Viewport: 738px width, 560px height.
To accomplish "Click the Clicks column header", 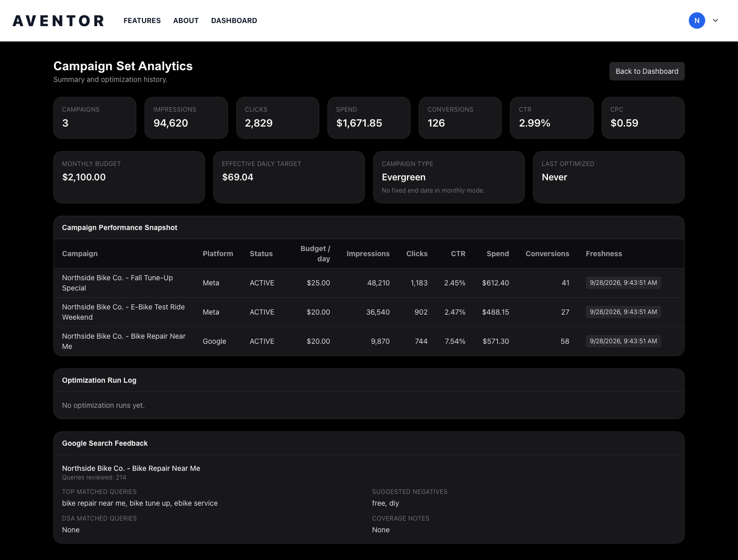I will tap(417, 254).
